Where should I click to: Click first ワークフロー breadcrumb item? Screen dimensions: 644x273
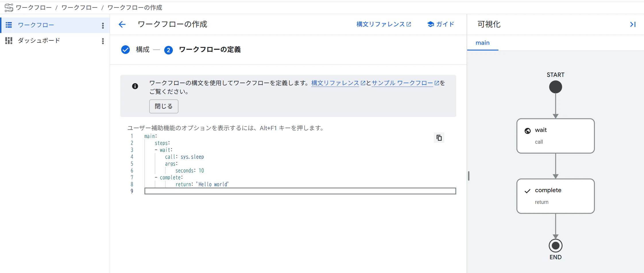click(34, 8)
